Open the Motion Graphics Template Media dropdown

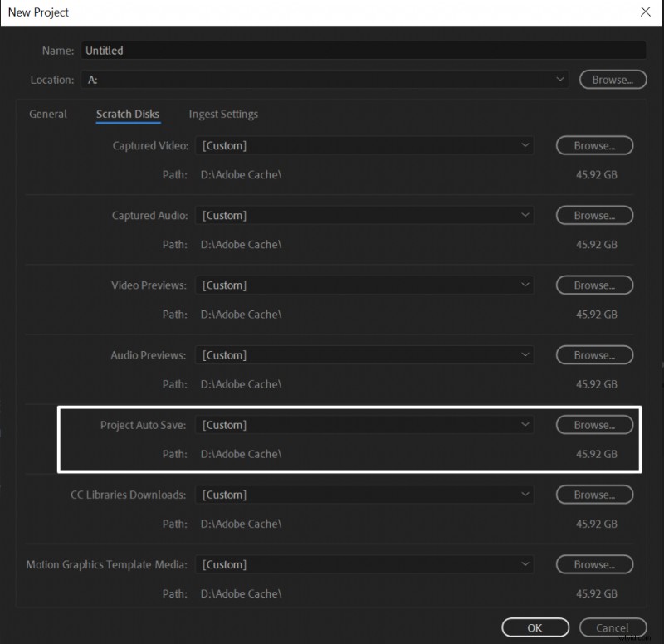tap(365, 564)
